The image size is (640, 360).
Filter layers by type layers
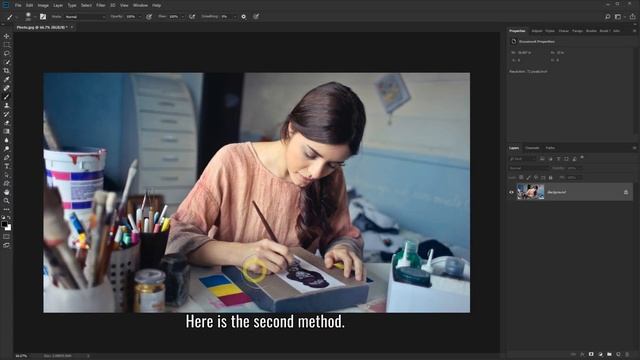click(x=558, y=159)
